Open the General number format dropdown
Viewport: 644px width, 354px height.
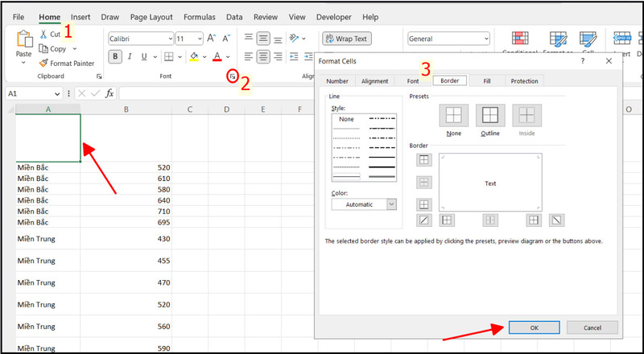click(x=485, y=39)
